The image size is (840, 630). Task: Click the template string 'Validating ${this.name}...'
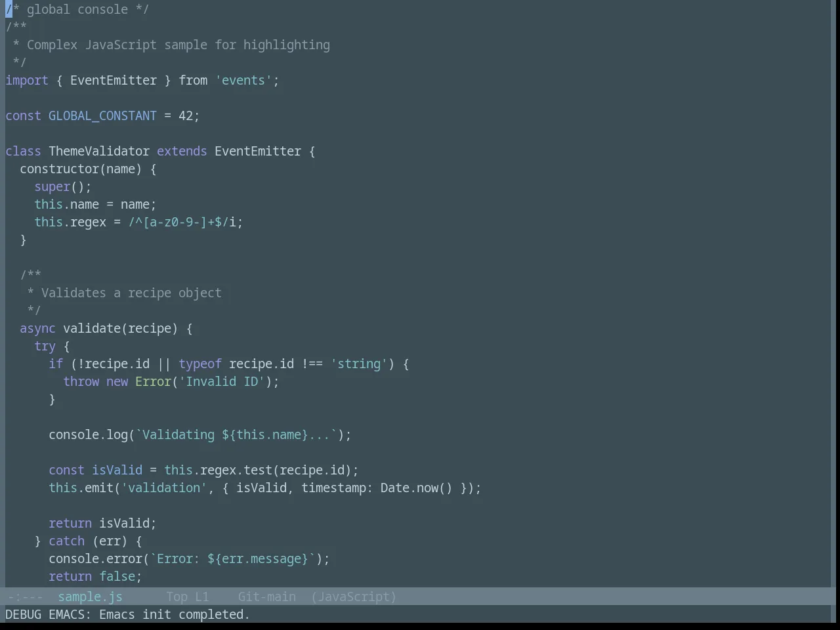pos(236,434)
